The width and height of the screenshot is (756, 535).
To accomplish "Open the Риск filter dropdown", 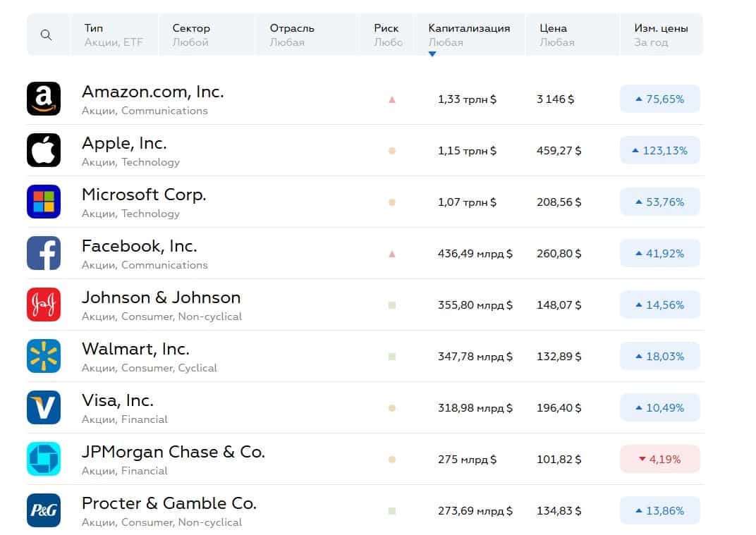I will click(x=387, y=35).
